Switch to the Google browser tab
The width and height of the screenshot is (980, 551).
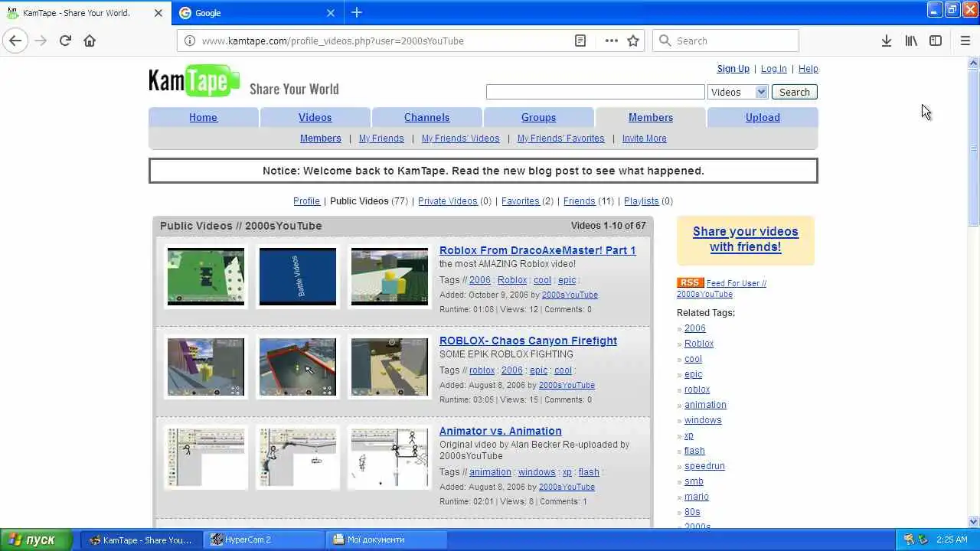tap(257, 13)
